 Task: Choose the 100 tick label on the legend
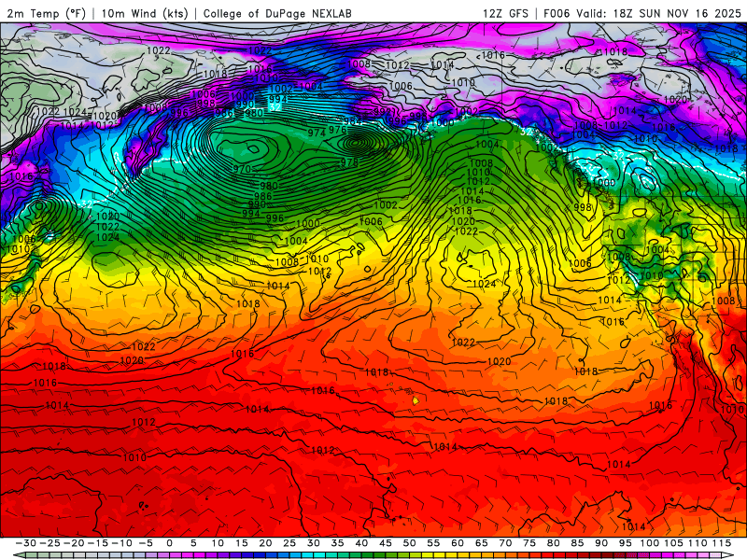click(649, 543)
